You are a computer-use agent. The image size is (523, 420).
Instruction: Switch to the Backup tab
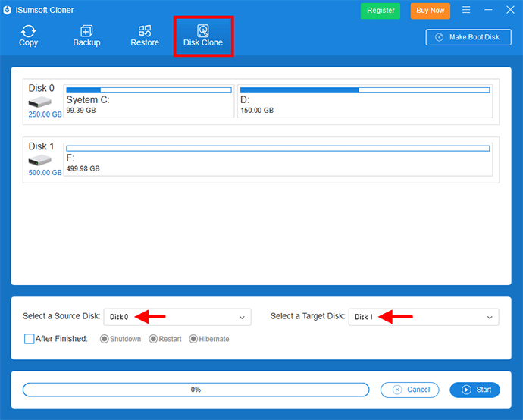86,36
